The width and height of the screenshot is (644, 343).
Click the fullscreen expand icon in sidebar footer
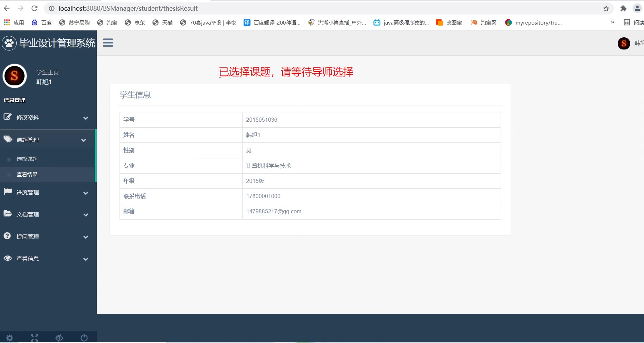(35, 338)
